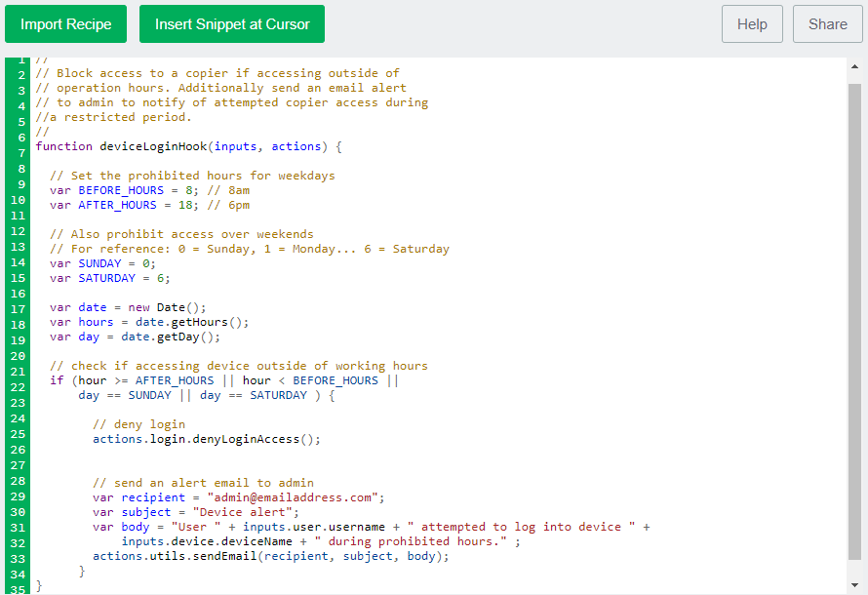Click the line number 8 in gutter
The image size is (868, 595).
coord(21,169)
